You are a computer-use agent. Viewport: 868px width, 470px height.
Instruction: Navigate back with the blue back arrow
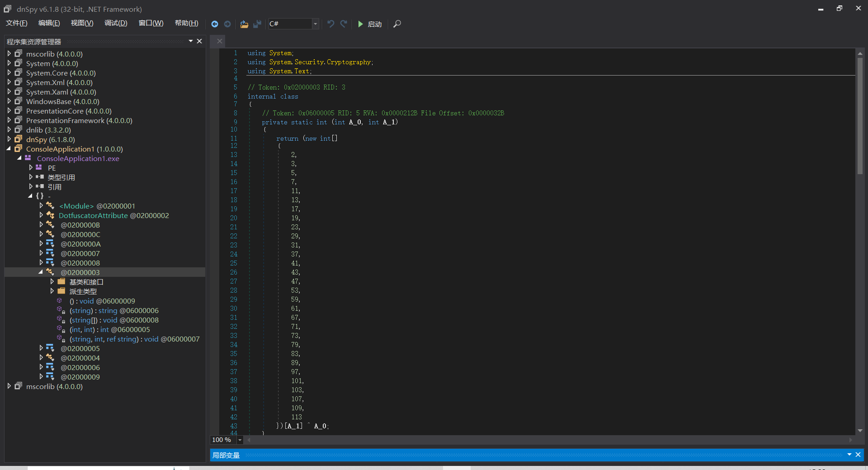pyautogui.click(x=215, y=24)
